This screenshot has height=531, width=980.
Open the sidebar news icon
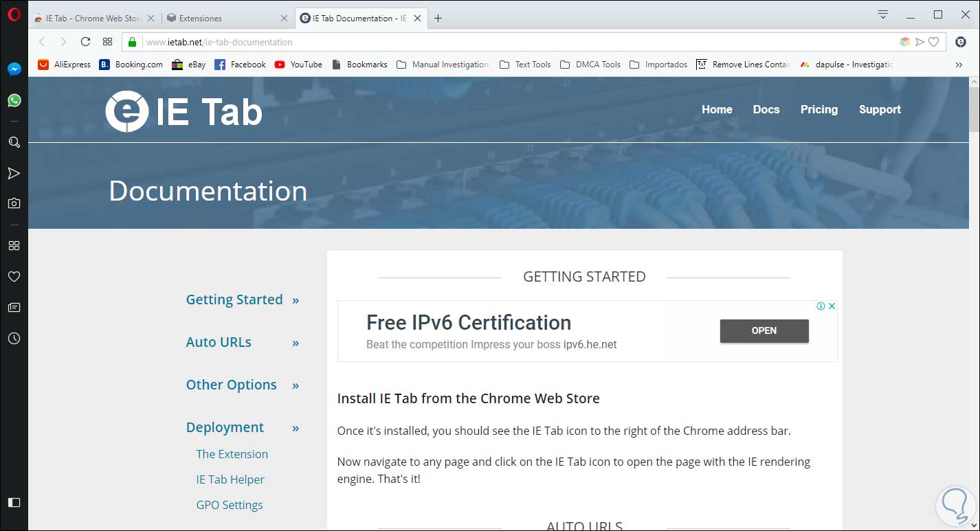[14, 307]
